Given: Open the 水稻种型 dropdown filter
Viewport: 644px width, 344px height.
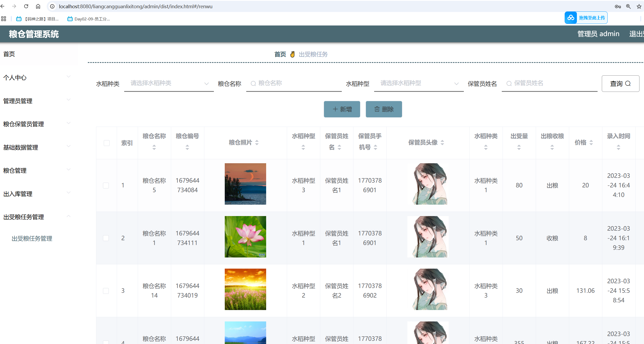Looking at the screenshot, I should pyautogui.click(x=418, y=83).
